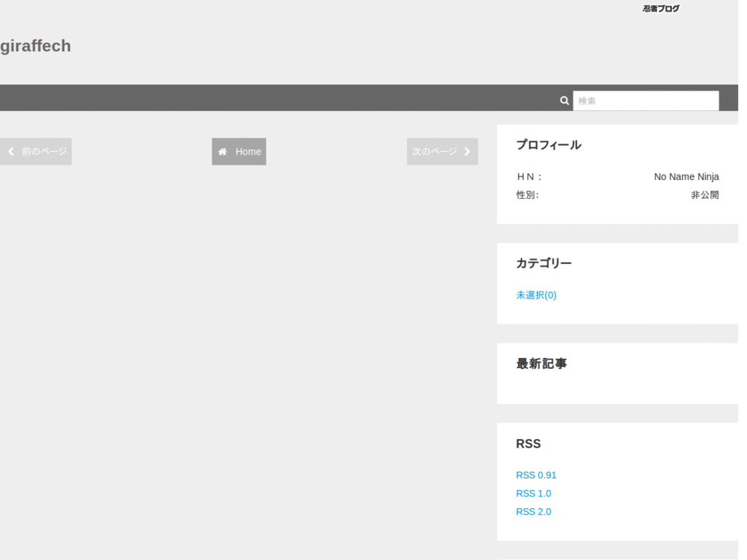This screenshot has height=560, width=747.
Task: Go to 前のページ (previous page)
Action: (44, 152)
